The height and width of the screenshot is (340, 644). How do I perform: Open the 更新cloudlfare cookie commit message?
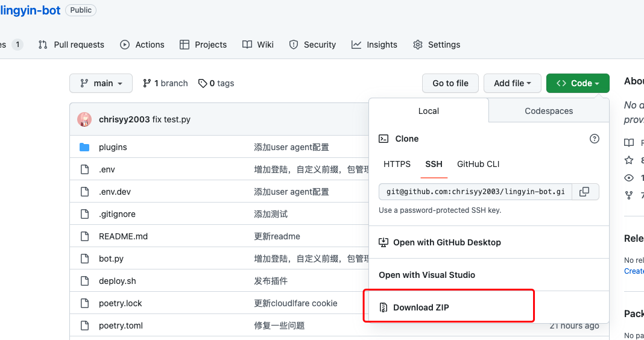[295, 303]
